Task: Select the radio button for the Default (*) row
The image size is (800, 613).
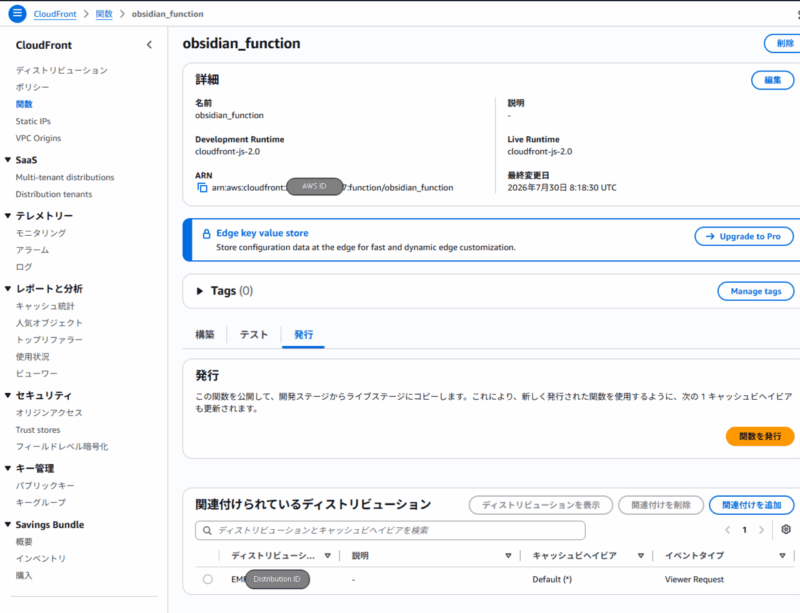Action: [208, 579]
